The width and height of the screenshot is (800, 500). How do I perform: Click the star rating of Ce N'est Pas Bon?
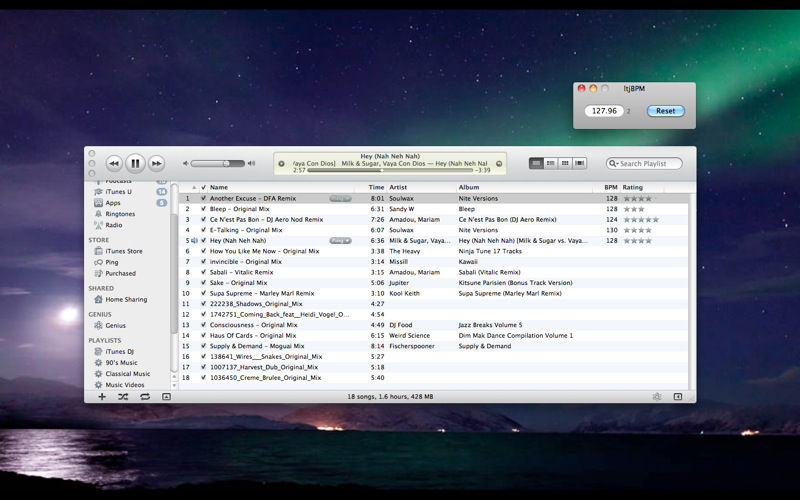[641, 220]
